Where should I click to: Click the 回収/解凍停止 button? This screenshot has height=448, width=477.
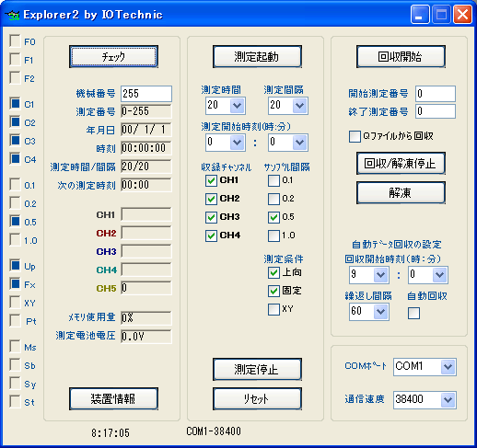pos(401,164)
